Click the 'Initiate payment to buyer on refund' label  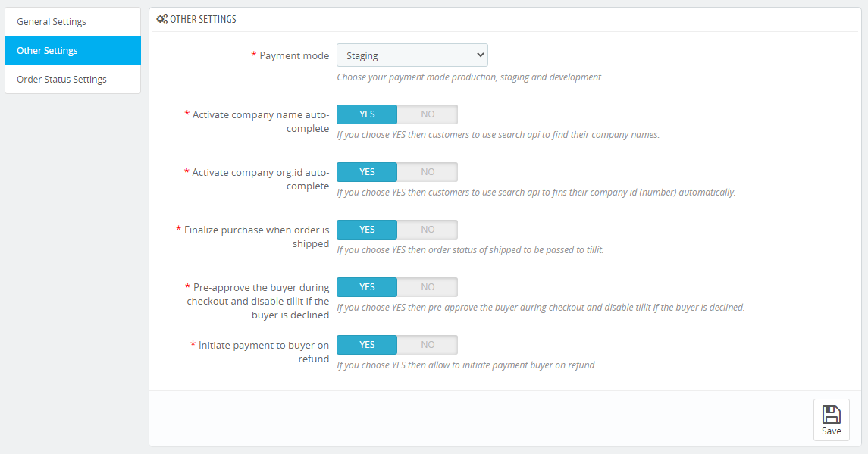click(264, 352)
